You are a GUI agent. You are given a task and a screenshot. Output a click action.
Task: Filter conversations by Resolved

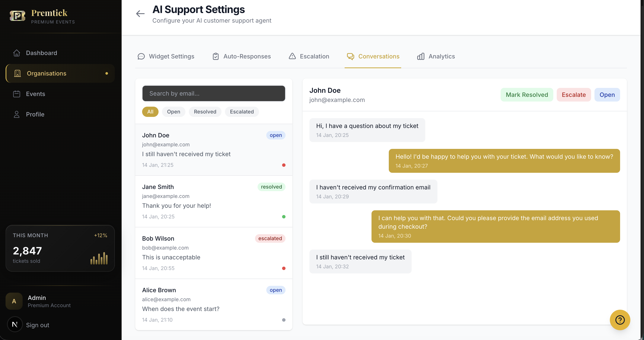click(205, 112)
